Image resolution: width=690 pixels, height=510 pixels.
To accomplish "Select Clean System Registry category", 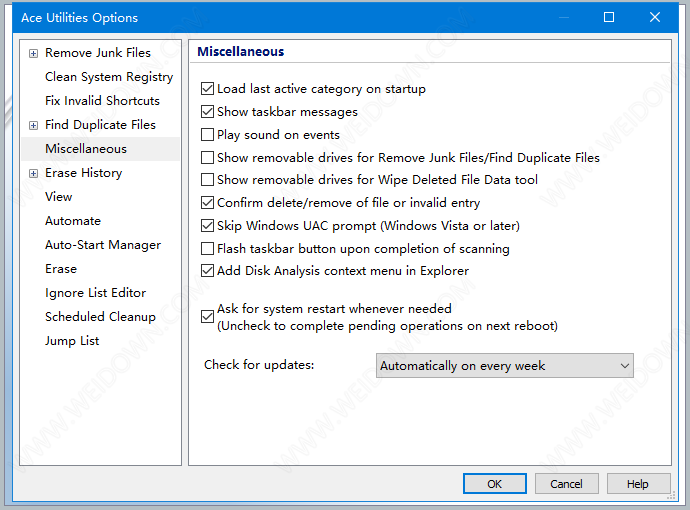I will click(x=109, y=77).
